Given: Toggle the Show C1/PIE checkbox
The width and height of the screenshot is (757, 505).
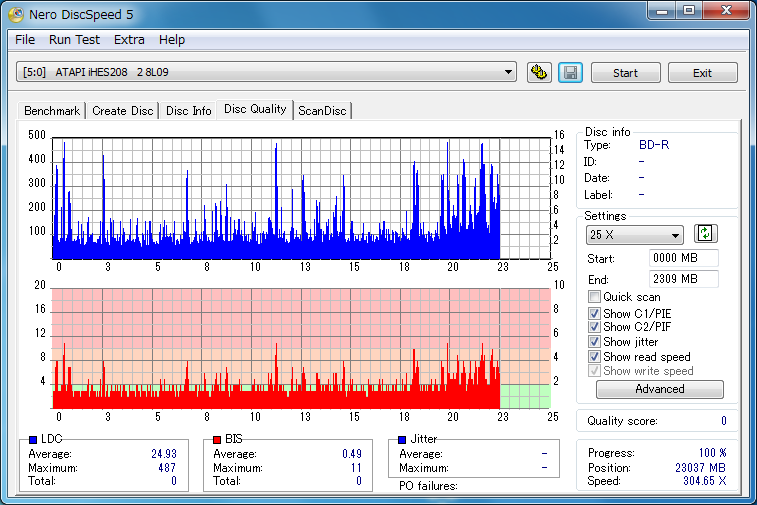Looking at the screenshot, I should [594, 313].
